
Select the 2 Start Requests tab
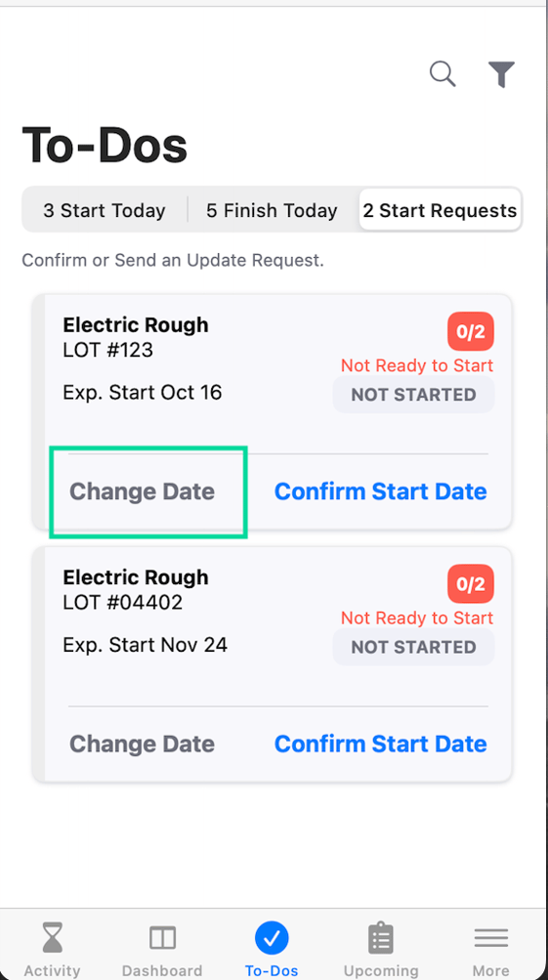(440, 210)
